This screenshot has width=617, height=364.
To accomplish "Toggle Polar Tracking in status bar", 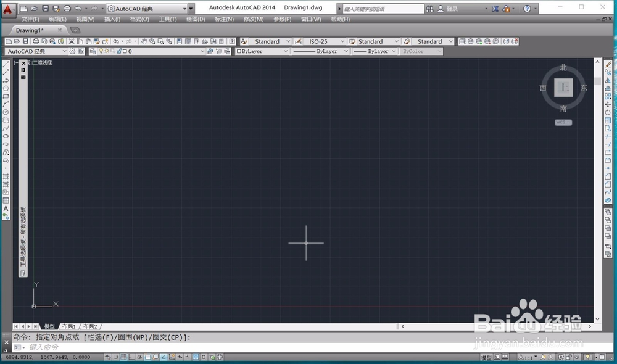I will 139,357.
